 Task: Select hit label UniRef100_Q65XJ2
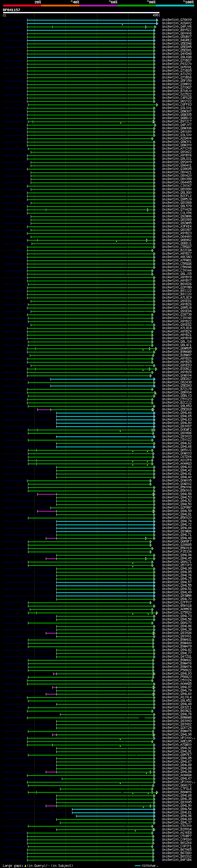[177, 450]
